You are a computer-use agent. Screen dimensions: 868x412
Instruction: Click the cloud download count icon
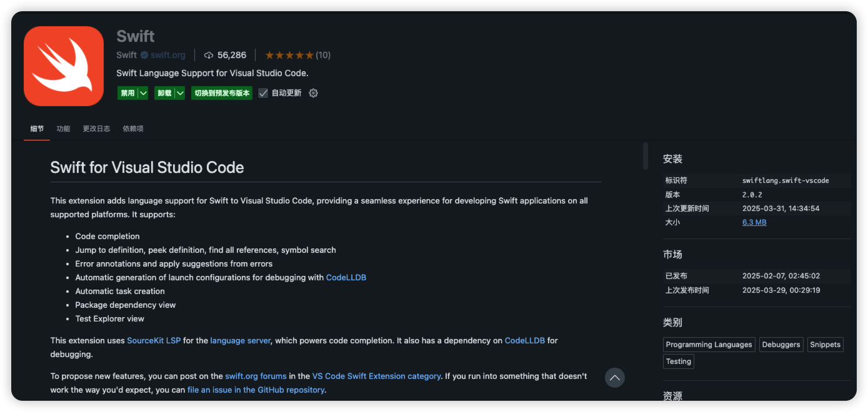pyautogui.click(x=209, y=55)
